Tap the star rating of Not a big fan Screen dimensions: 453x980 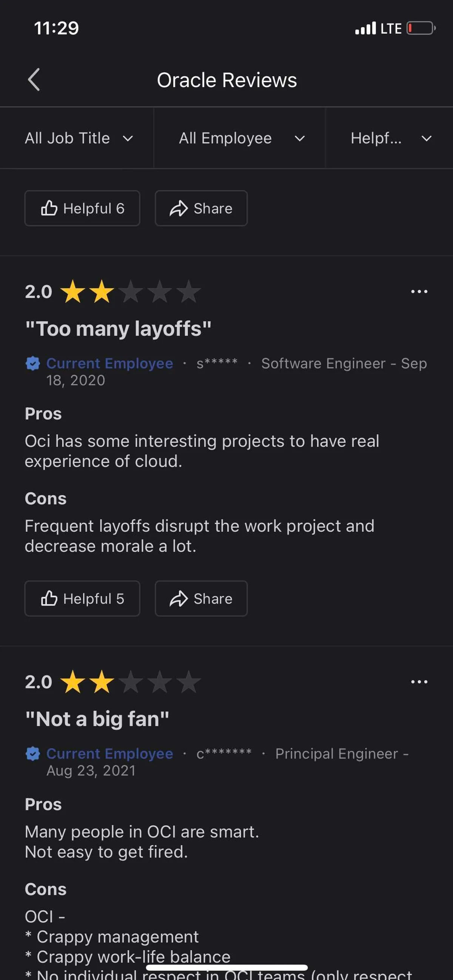click(130, 682)
